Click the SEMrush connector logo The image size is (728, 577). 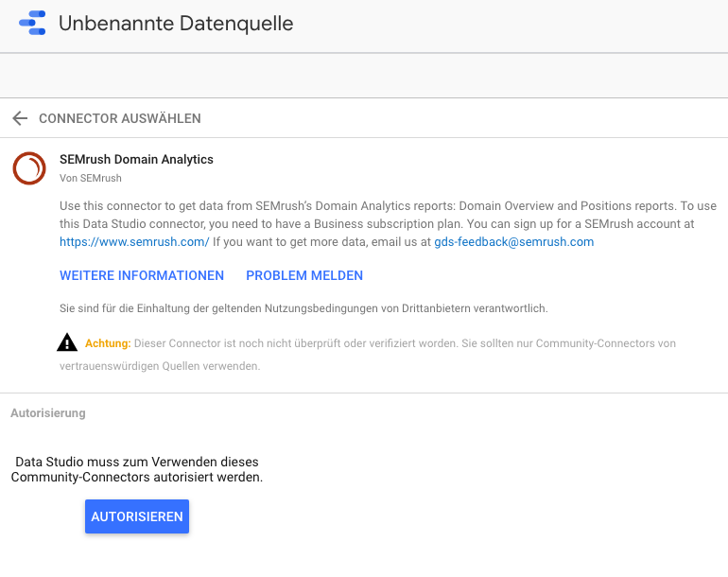[29, 168]
